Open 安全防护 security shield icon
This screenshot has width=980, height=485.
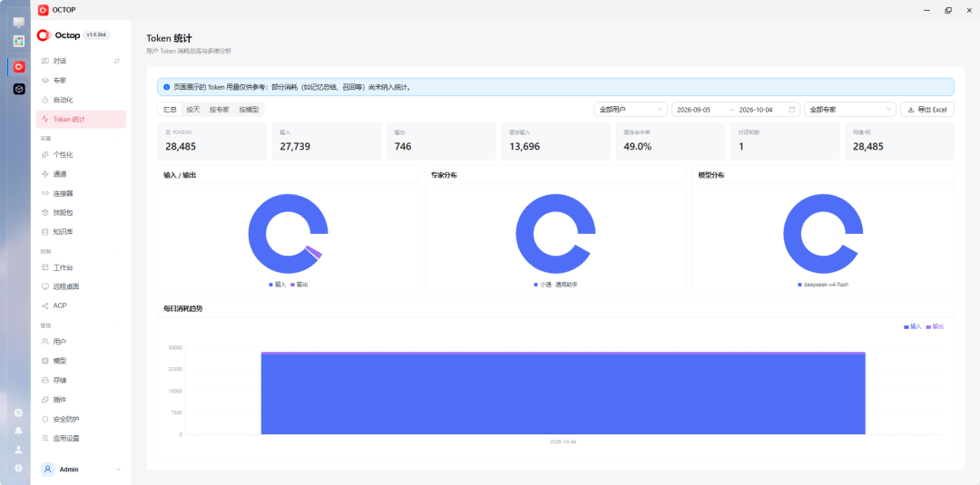[x=44, y=419]
